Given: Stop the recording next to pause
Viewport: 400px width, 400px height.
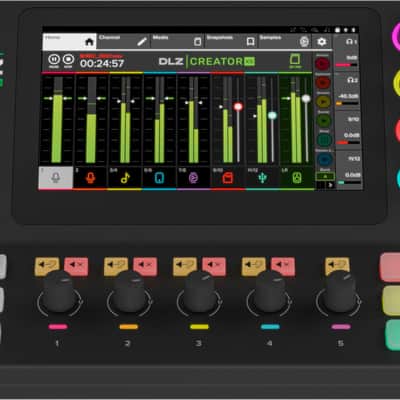Looking at the screenshot, I should 68,60.
